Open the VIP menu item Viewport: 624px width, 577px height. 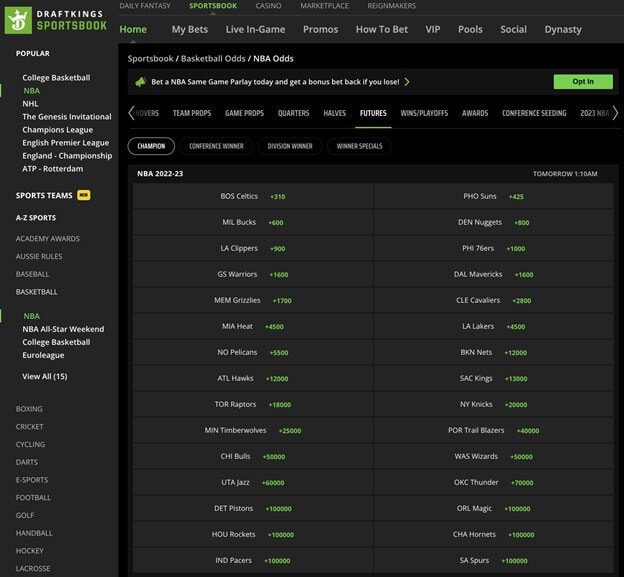click(x=433, y=29)
